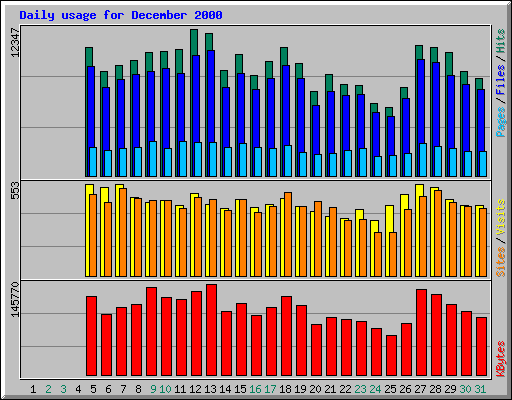
Task: Click the cyan pages bar for day 20
Action: coord(318,165)
